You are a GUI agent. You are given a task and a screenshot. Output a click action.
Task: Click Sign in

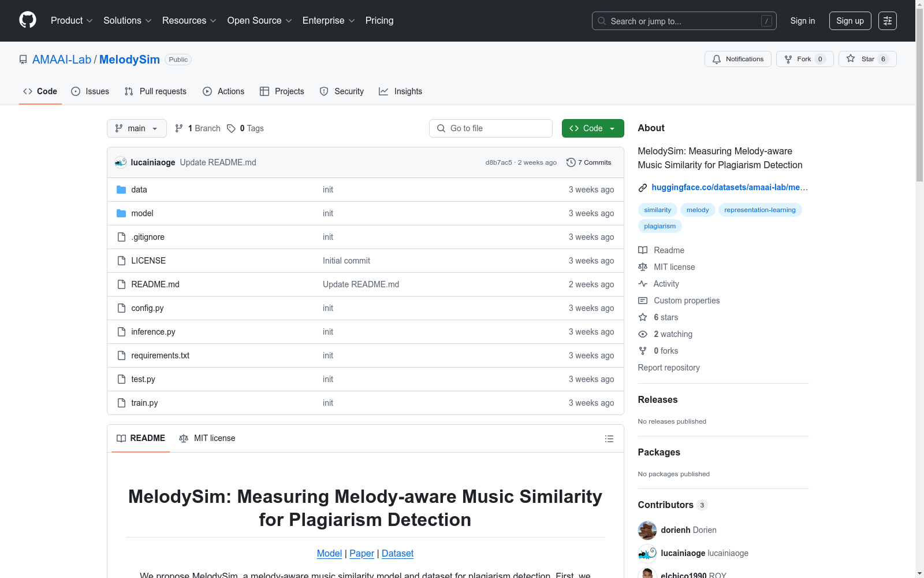pyautogui.click(x=803, y=21)
